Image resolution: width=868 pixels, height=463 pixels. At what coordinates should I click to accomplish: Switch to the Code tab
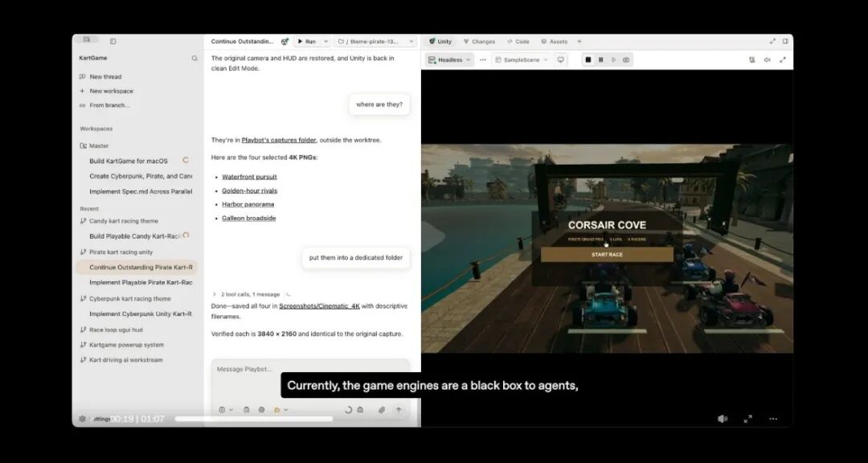(518, 42)
